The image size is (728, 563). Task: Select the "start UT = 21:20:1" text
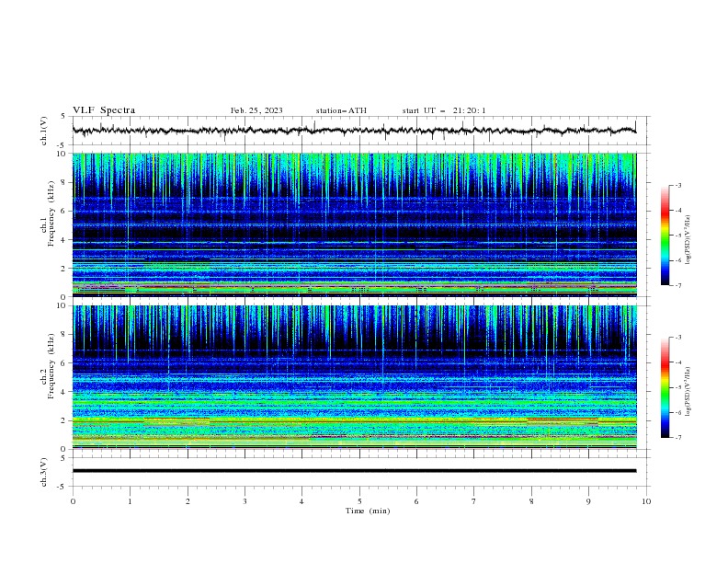click(x=444, y=110)
